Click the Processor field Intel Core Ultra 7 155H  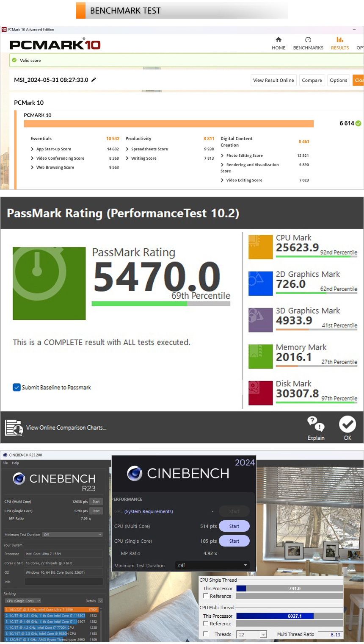(63, 554)
